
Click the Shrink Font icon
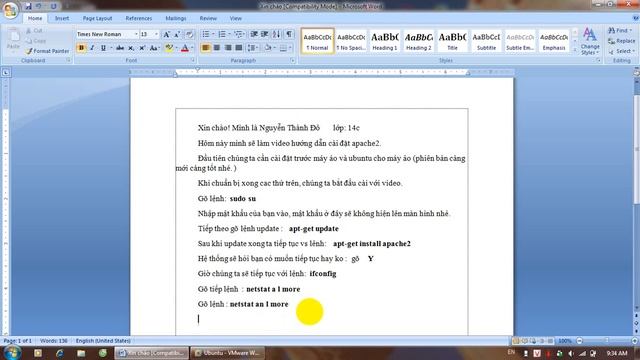point(177,35)
